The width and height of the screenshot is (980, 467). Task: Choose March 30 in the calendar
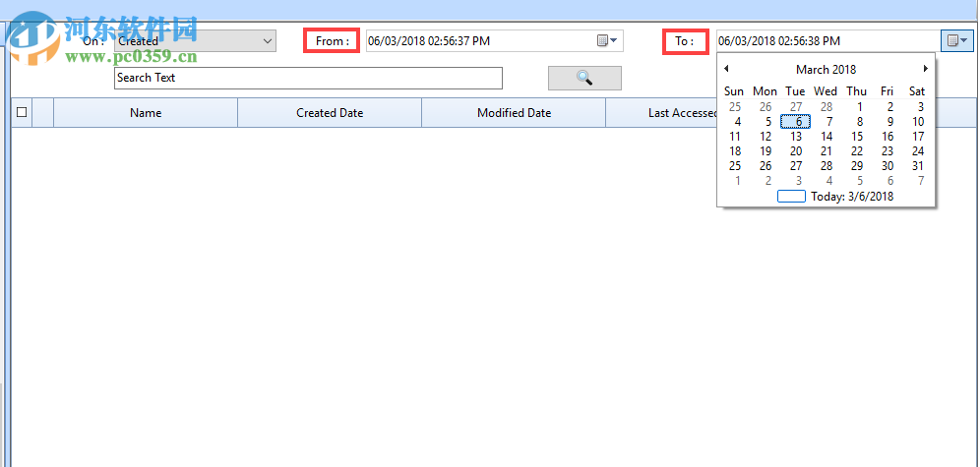888,166
